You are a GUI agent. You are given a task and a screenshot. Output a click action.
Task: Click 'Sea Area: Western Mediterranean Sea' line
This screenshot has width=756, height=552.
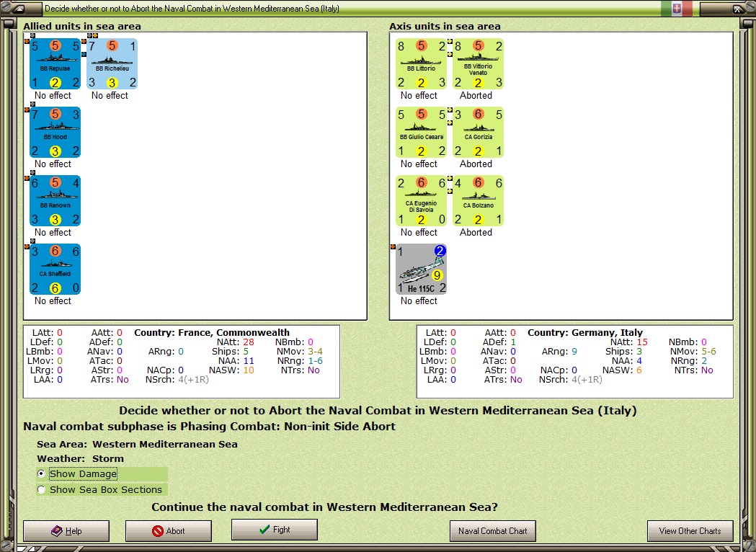(x=137, y=444)
